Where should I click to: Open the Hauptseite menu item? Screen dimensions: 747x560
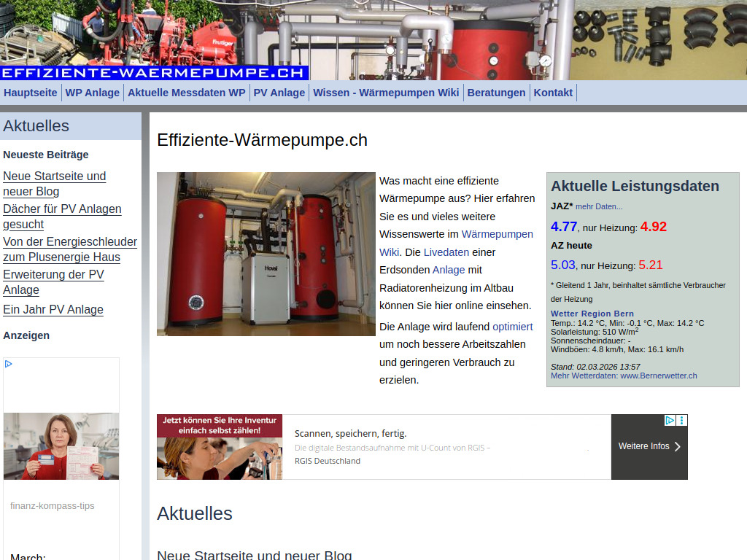[30, 93]
